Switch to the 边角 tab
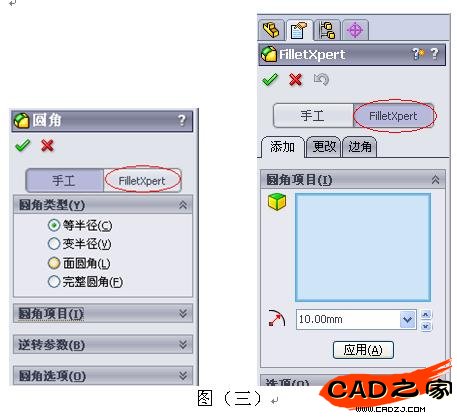This screenshot has height=417, width=457. coord(360,147)
